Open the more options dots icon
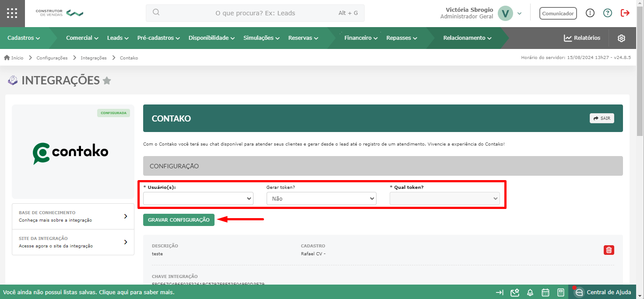This screenshot has height=299, width=644. click(590, 13)
